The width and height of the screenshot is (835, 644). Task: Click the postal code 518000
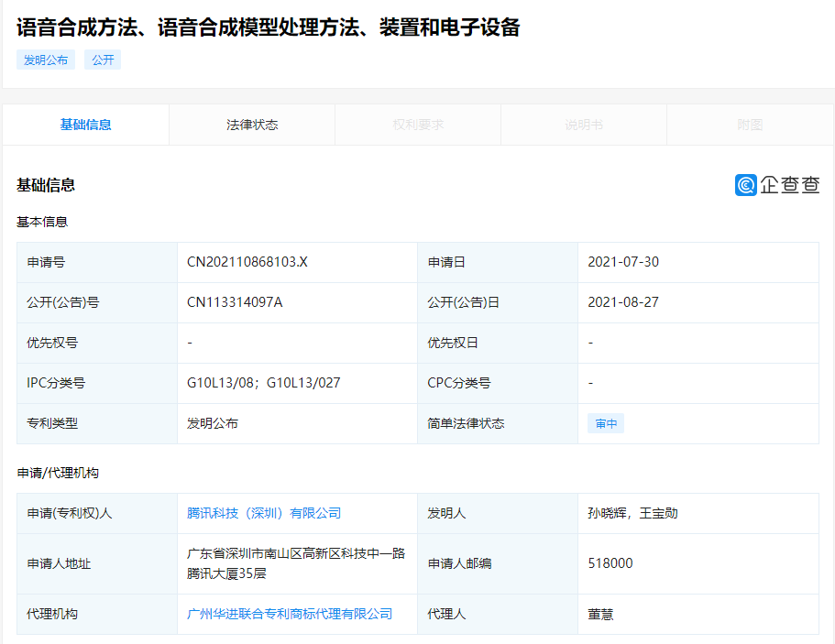pos(610,563)
